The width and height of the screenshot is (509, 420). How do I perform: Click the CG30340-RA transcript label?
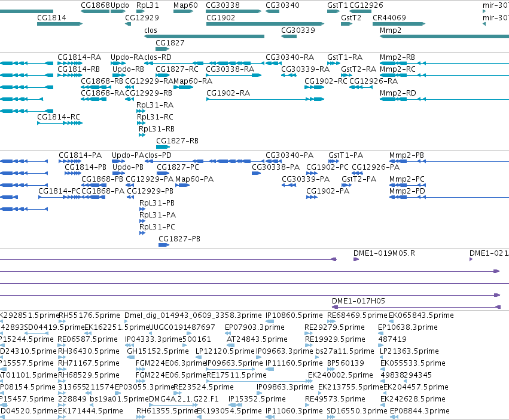(x=290, y=57)
